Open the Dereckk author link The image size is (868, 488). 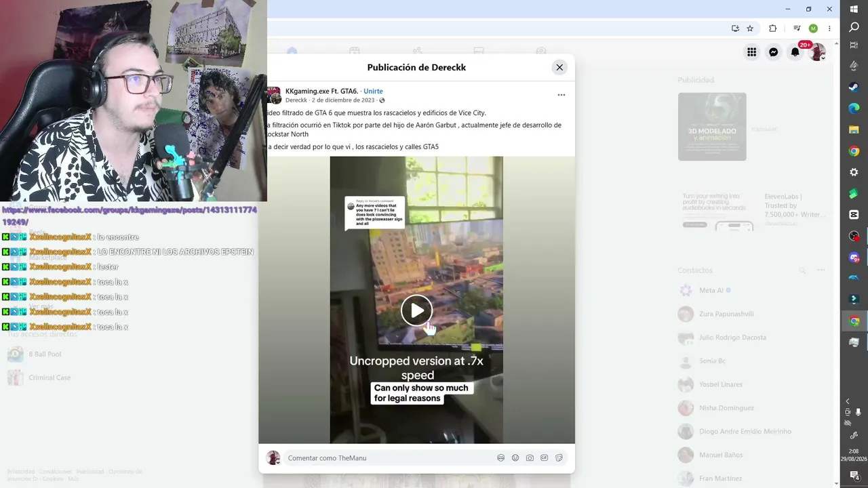pos(296,100)
